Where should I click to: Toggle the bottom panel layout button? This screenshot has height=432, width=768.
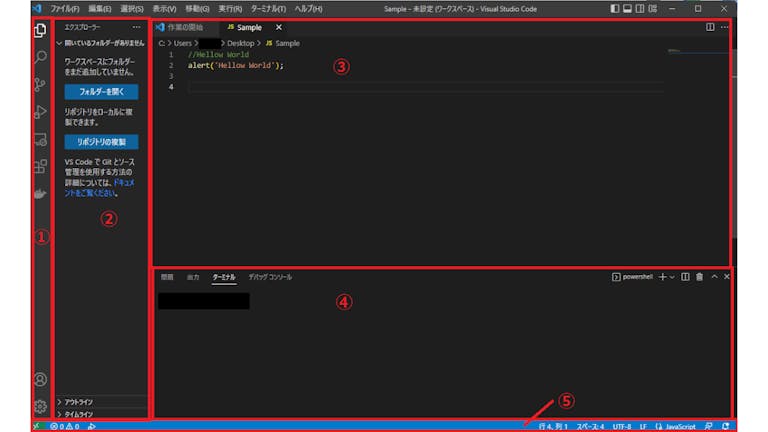point(627,8)
